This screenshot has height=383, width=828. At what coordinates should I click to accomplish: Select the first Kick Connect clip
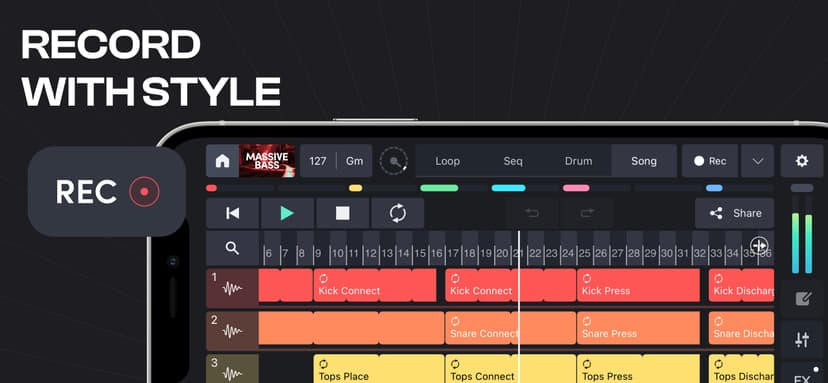[x=375, y=285]
